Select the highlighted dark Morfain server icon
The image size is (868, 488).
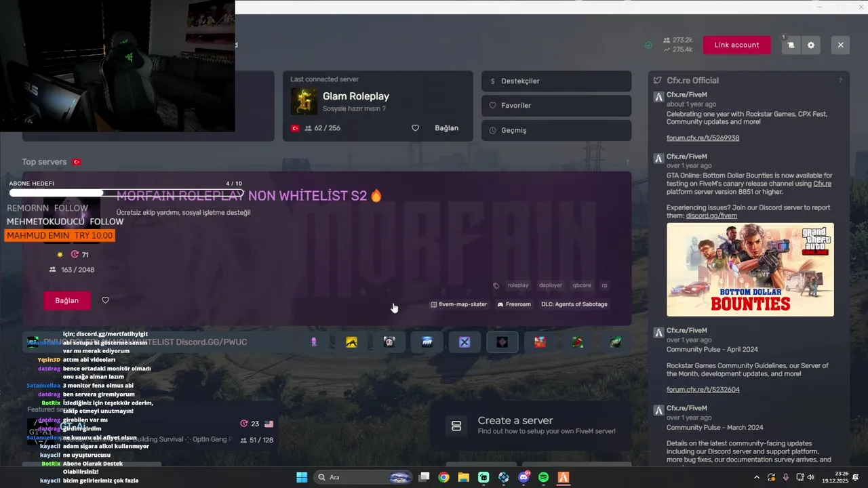pyautogui.click(x=502, y=342)
